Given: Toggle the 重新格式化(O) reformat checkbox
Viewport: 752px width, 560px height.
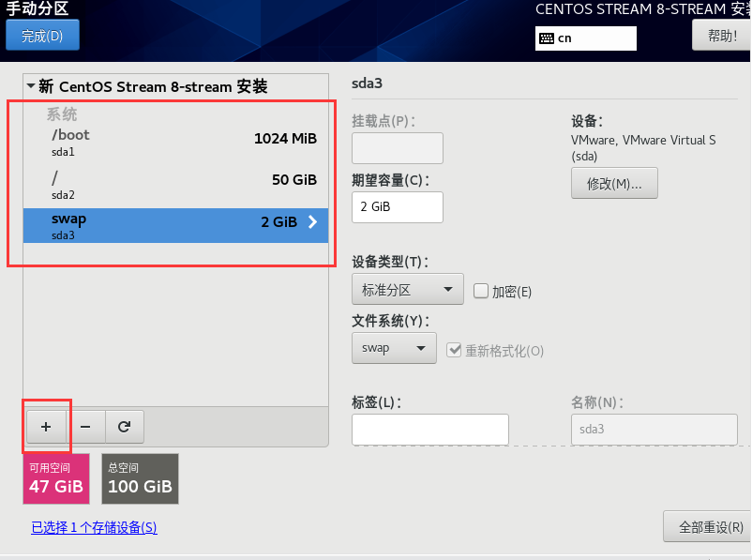Looking at the screenshot, I should 454,350.
